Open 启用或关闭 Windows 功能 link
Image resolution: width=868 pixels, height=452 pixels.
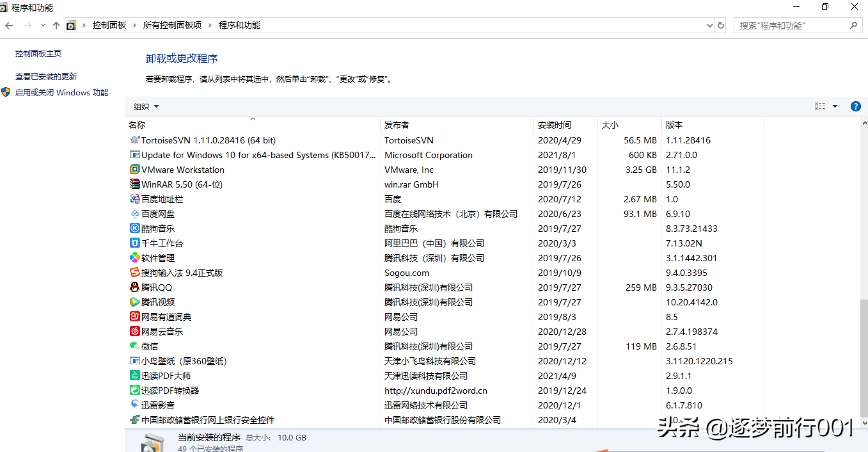[x=62, y=92]
